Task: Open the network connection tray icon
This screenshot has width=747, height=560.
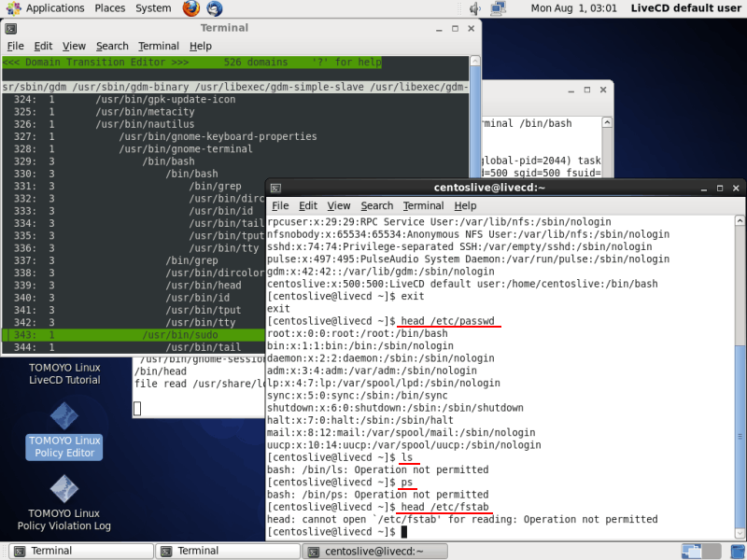Action: click(499, 8)
